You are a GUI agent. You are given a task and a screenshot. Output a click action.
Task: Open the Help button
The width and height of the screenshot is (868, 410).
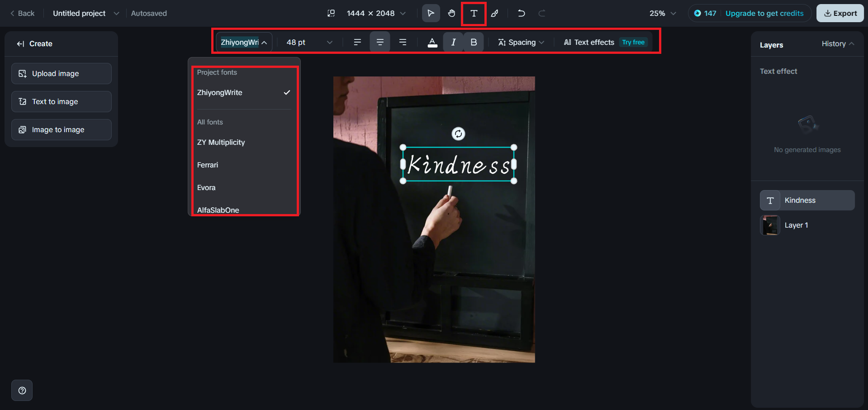pos(22,390)
